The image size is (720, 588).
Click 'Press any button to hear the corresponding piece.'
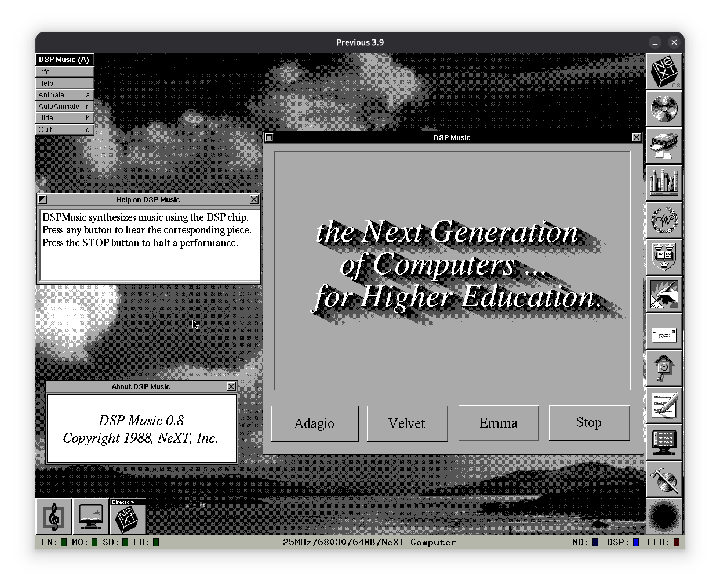[147, 230]
